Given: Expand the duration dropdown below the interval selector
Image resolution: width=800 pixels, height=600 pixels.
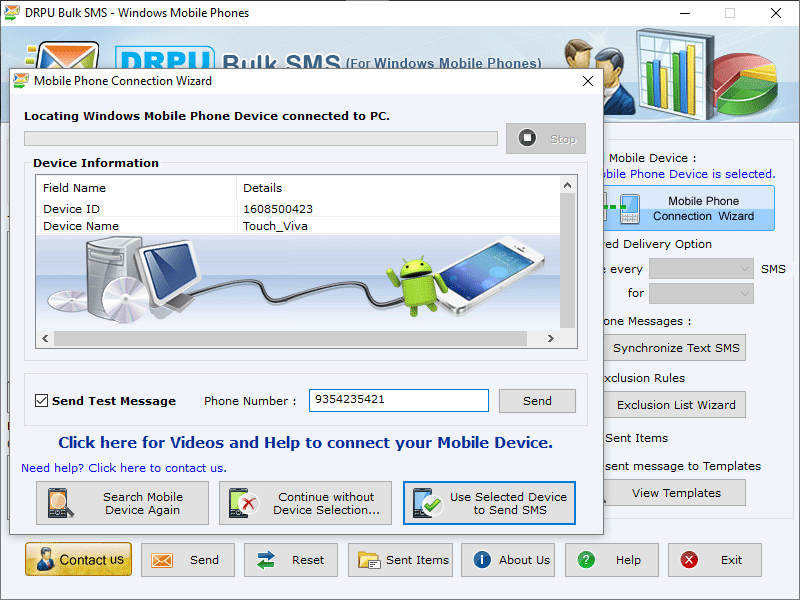Looking at the screenshot, I should [x=700, y=292].
